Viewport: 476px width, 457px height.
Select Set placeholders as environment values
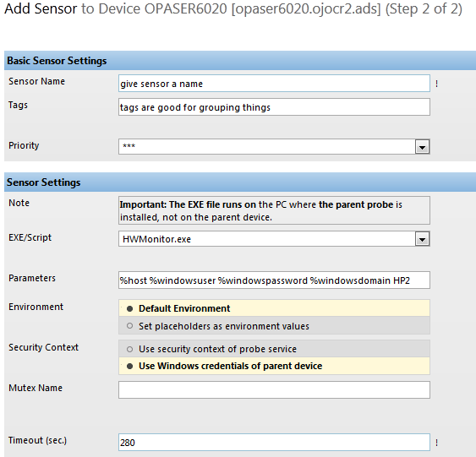point(129,326)
